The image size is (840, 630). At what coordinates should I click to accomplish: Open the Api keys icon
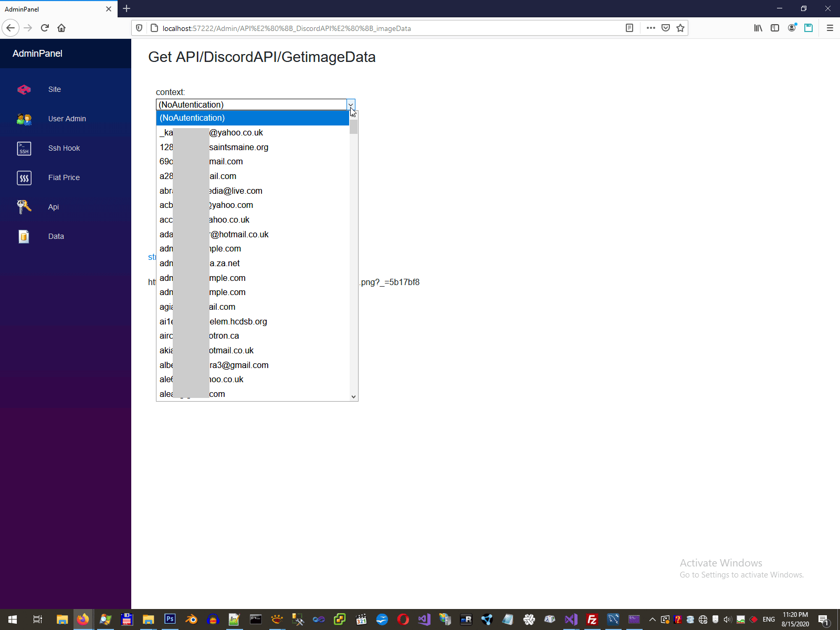24,207
